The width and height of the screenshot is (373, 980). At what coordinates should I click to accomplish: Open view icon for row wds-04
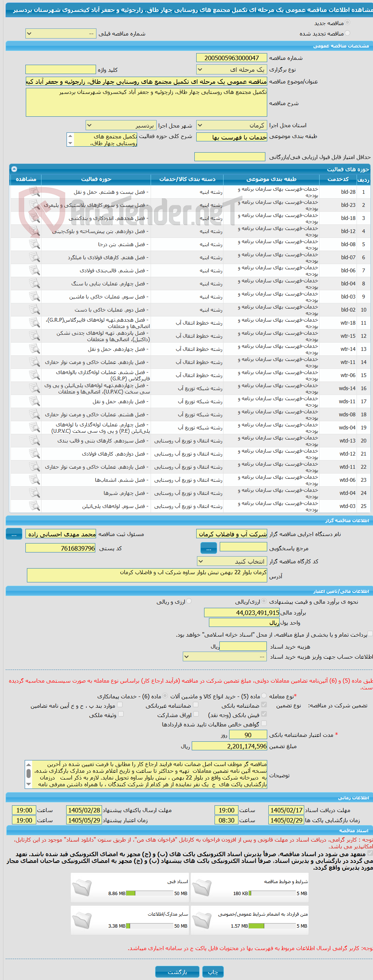point(35,428)
